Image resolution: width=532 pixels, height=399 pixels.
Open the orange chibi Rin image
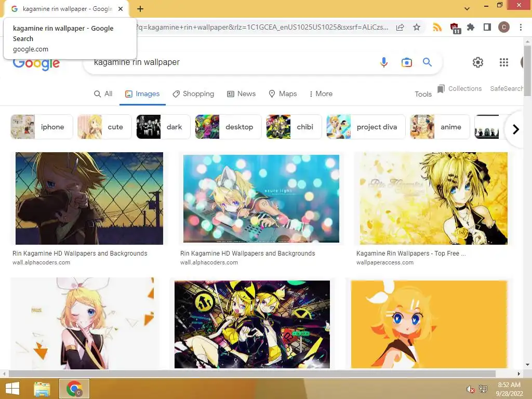point(429,324)
